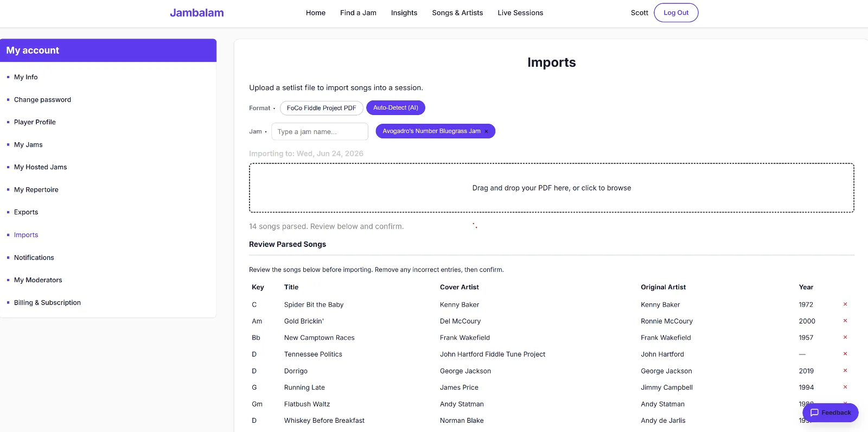The height and width of the screenshot is (432, 868).
Task: Click the Bb key cell
Action: click(256, 338)
